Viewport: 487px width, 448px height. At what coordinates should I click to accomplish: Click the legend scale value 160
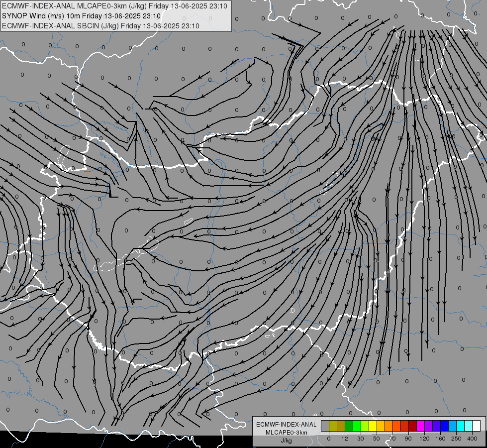tap(440, 439)
